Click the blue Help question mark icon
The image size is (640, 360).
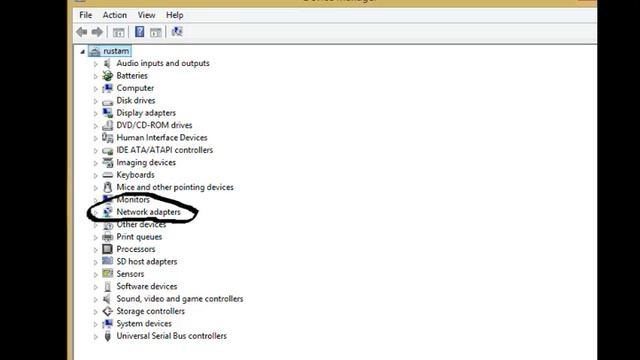140,32
